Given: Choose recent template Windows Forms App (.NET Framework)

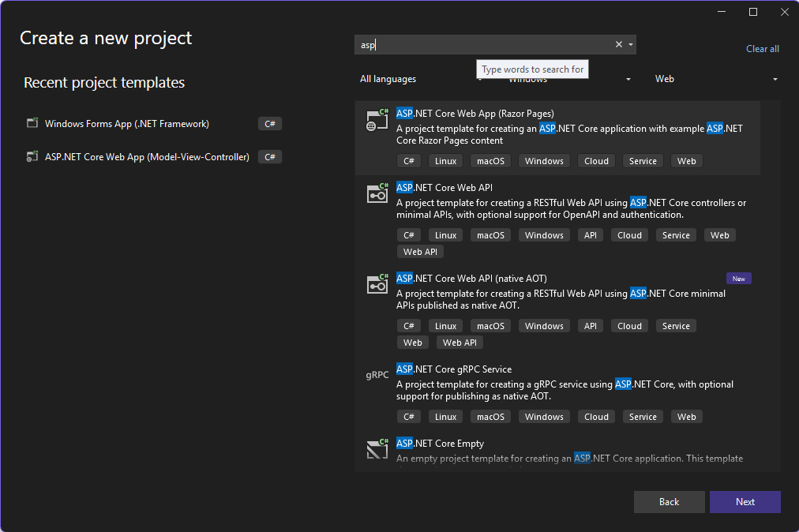Looking at the screenshot, I should pyautogui.click(x=127, y=124).
